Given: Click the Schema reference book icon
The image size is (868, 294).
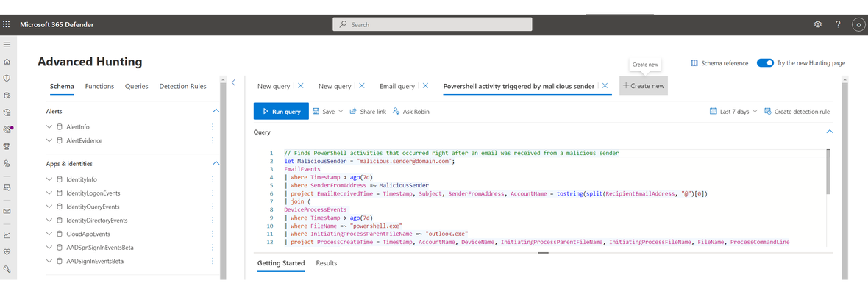Looking at the screenshot, I should (694, 63).
